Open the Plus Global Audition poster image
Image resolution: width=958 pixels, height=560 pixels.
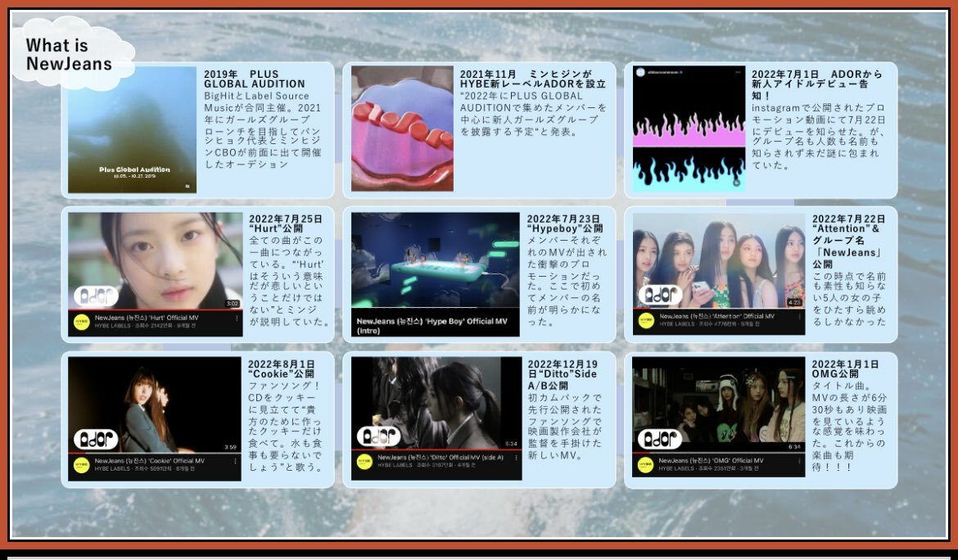pyautogui.click(x=132, y=129)
